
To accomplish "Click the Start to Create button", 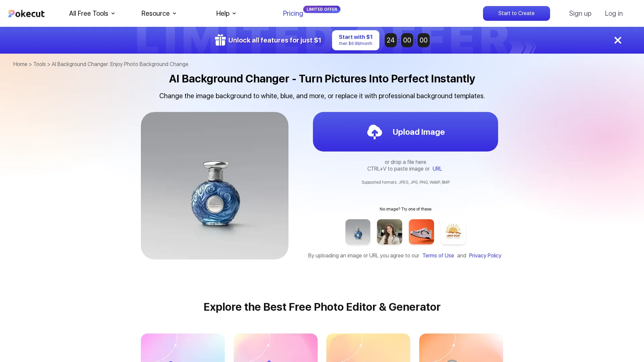I will [516, 13].
